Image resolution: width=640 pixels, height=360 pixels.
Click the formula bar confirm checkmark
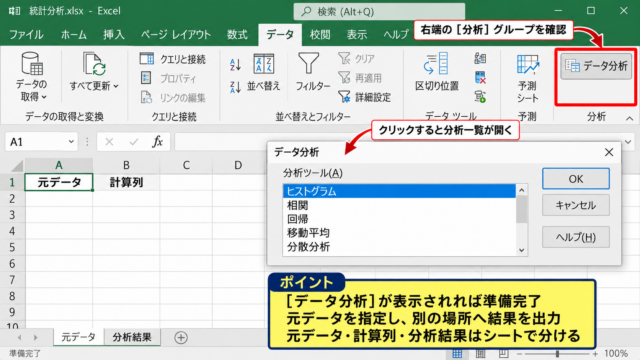click(x=133, y=142)
